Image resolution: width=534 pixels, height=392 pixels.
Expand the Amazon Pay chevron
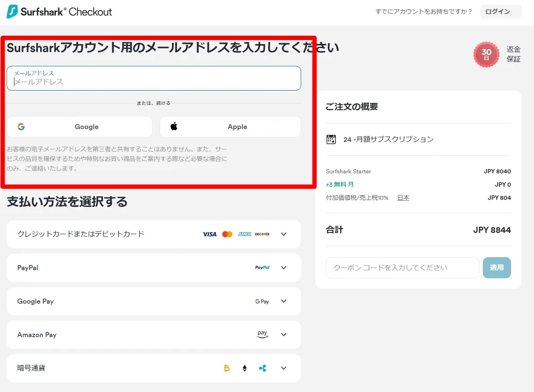point(284,334)
